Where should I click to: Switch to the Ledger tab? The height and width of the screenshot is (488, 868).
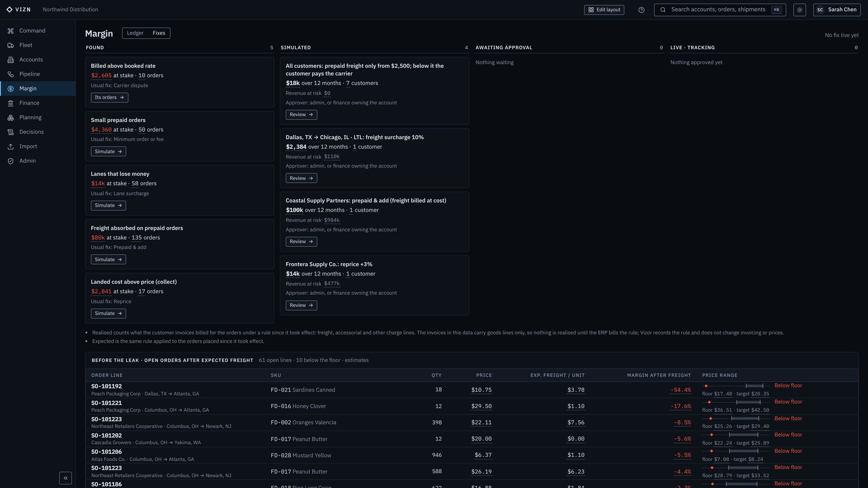pos(135,33)
